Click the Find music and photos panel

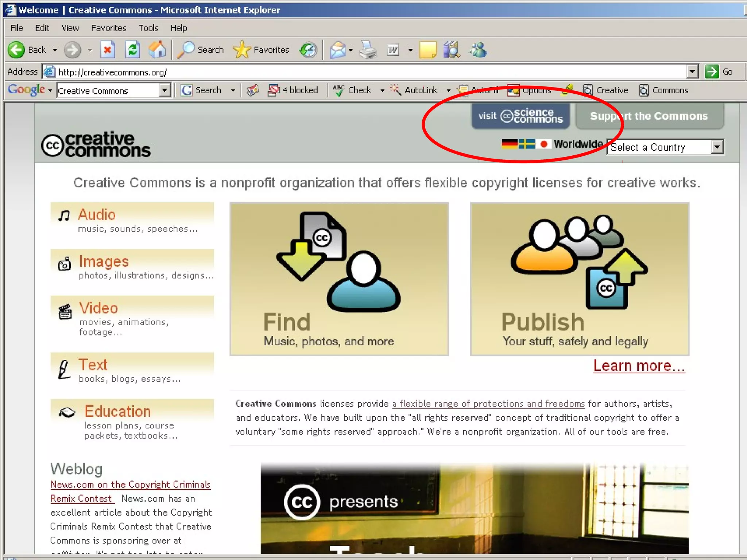click(339, 279)
